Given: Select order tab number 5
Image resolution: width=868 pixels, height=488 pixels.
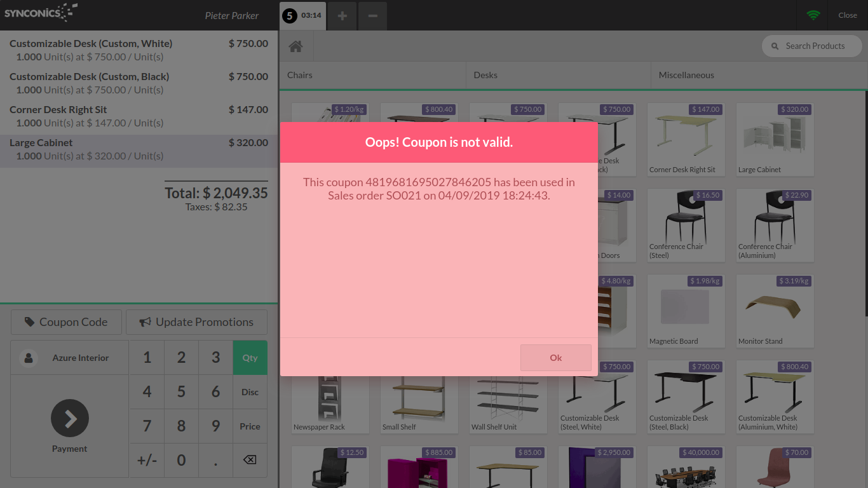Looking at the screenshot, I should (303, 15).
